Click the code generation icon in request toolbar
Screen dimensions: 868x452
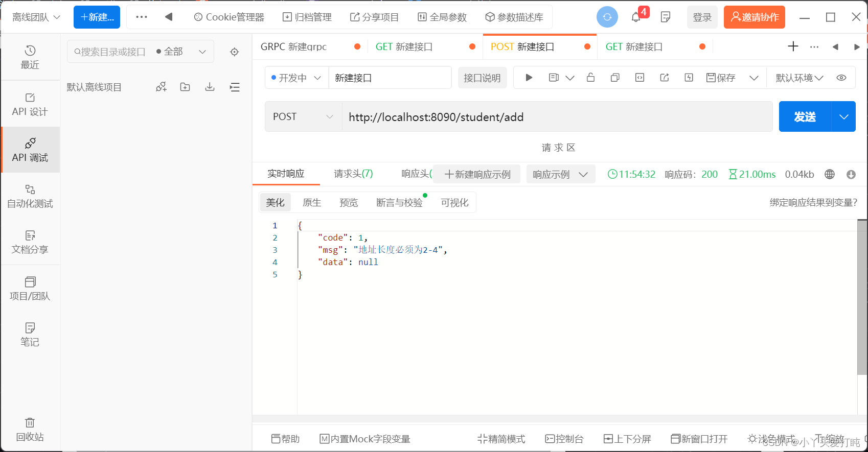639,78
